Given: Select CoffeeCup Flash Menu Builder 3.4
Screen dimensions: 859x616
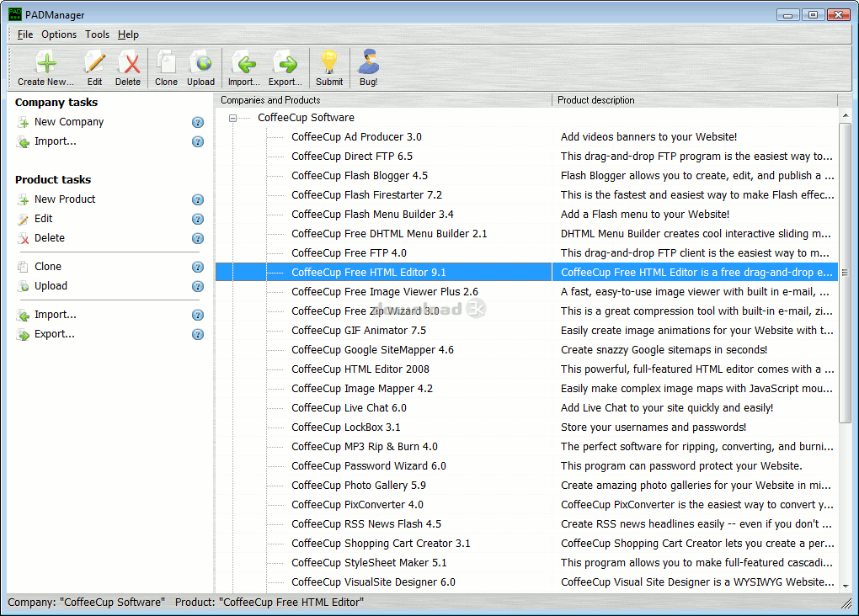Looking at the screenshot, I should pyautogui.click(x=372, y=214).
